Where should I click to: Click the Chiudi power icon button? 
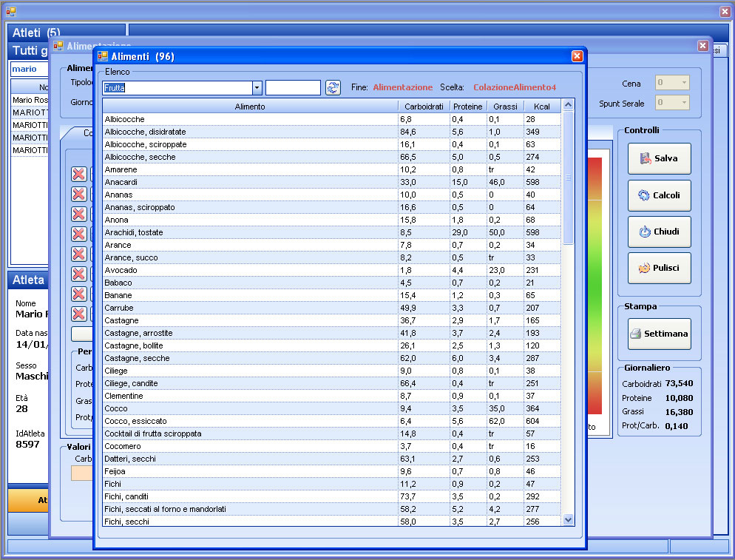pos(659,232)
